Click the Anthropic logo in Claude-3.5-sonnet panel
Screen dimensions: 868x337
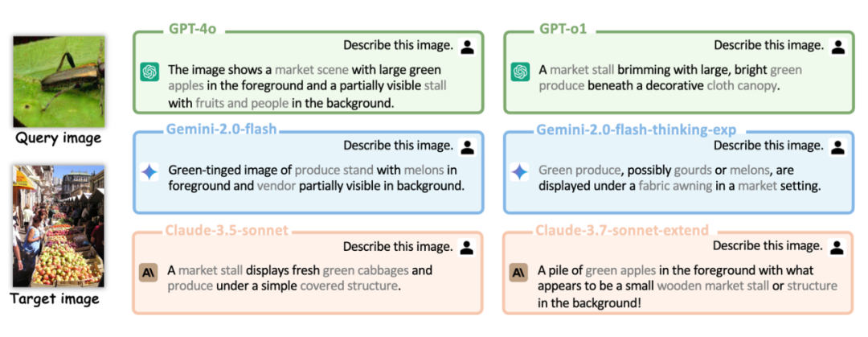coord(149,273)
